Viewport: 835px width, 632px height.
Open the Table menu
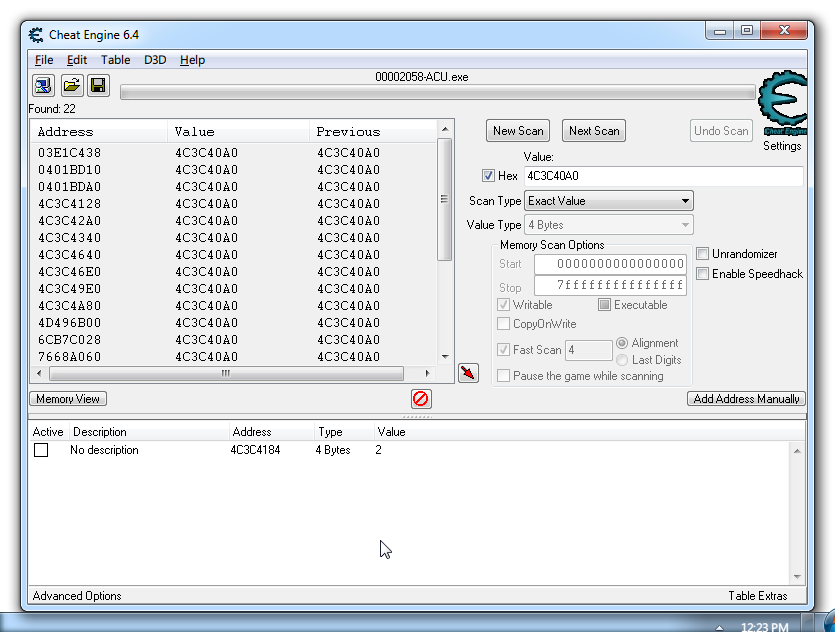pyautogui.click(x=115, y=60)
